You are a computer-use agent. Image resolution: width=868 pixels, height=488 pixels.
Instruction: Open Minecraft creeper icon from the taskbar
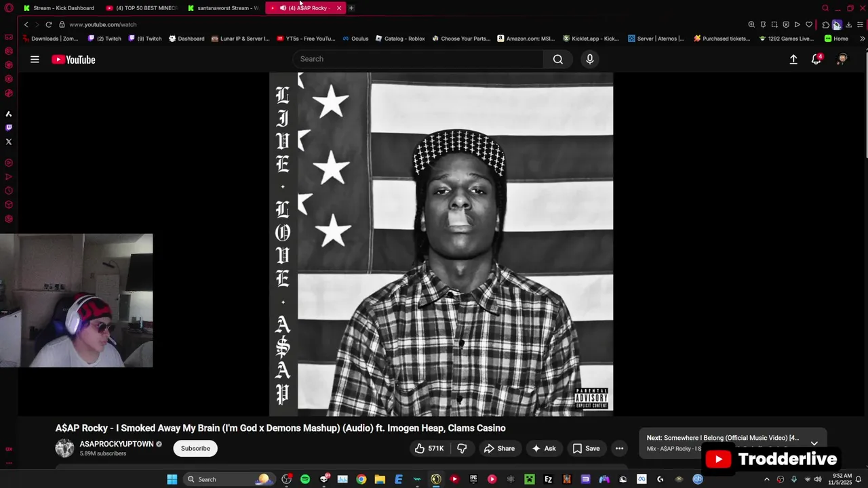click(x=530, y=479)
